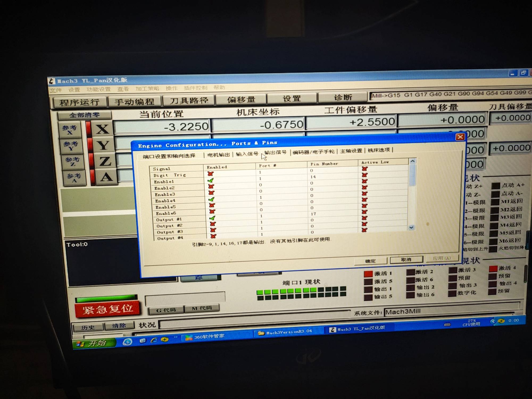Viewport: 532px width, 399px height.
Task: Click the signal list scrollbar thumb
Action: click(412, 175)
